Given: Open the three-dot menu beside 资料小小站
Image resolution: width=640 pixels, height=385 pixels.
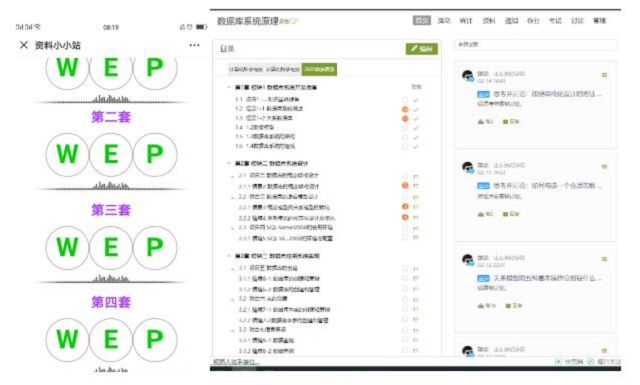Looking at the screenshot, I should (195, 45).
